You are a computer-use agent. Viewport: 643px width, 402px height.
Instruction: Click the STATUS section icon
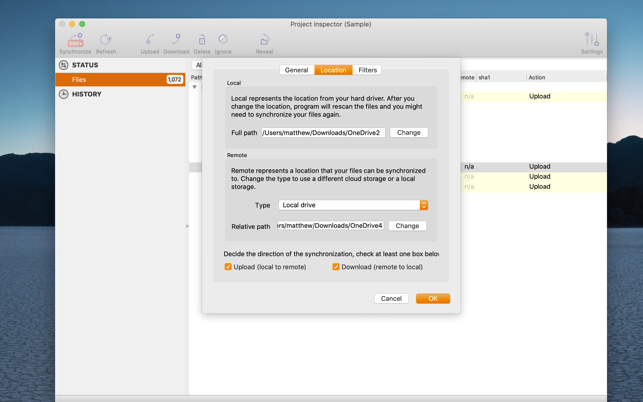(64, 65)
